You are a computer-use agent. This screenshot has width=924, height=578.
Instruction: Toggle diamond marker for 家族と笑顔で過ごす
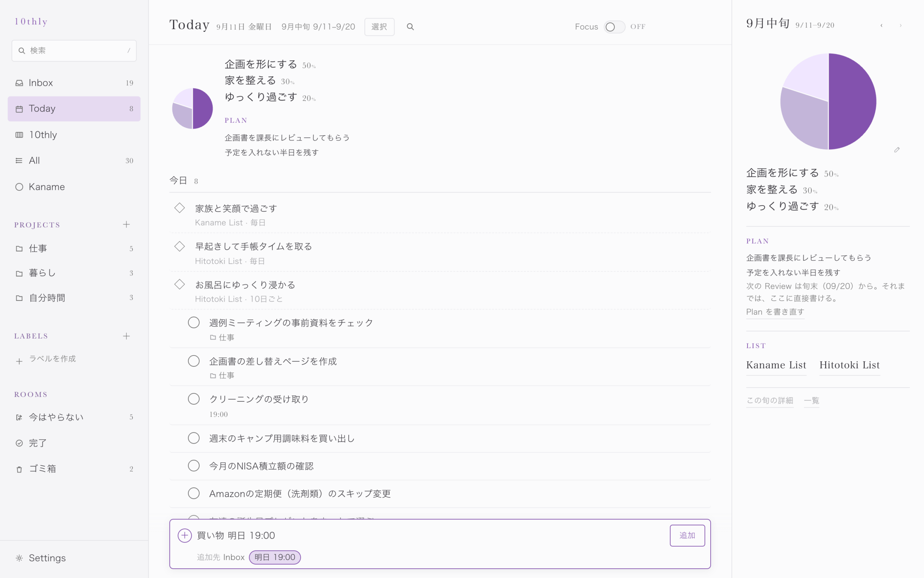coord(179,208)
